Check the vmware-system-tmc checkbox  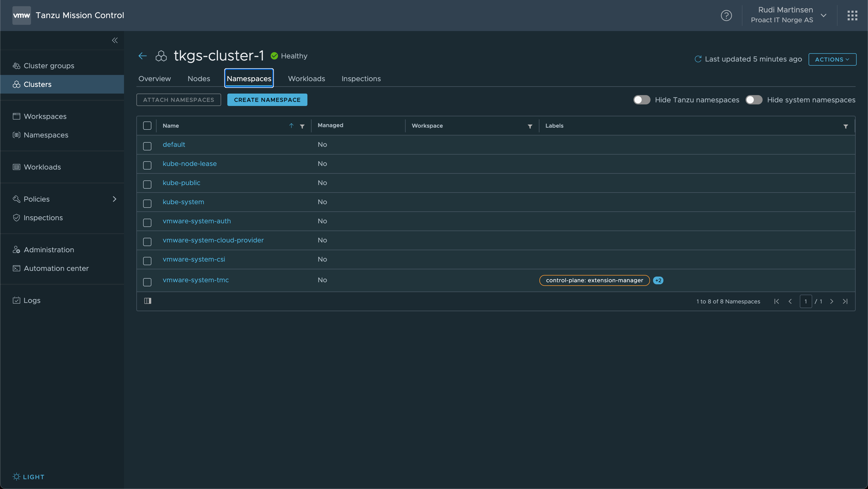click(147, 282)
